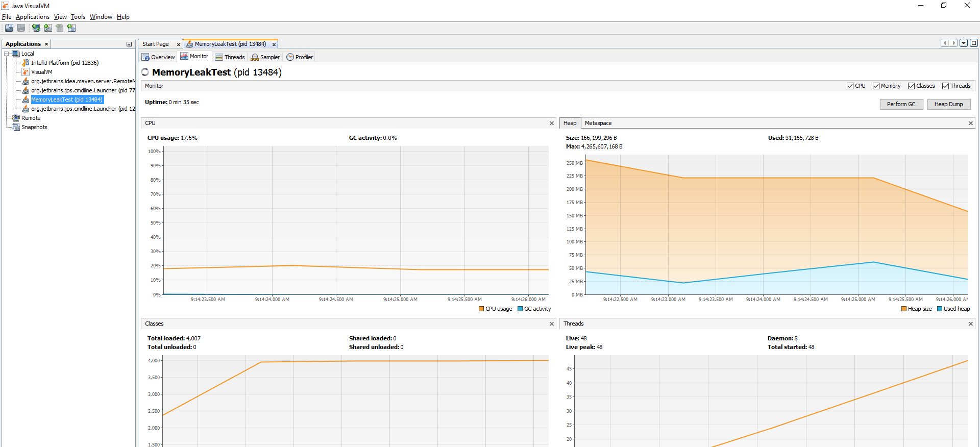The image size is (980, 447).
Task: Click the Add JFR Snapshot toolbar icon
Action: pos(71,28)
